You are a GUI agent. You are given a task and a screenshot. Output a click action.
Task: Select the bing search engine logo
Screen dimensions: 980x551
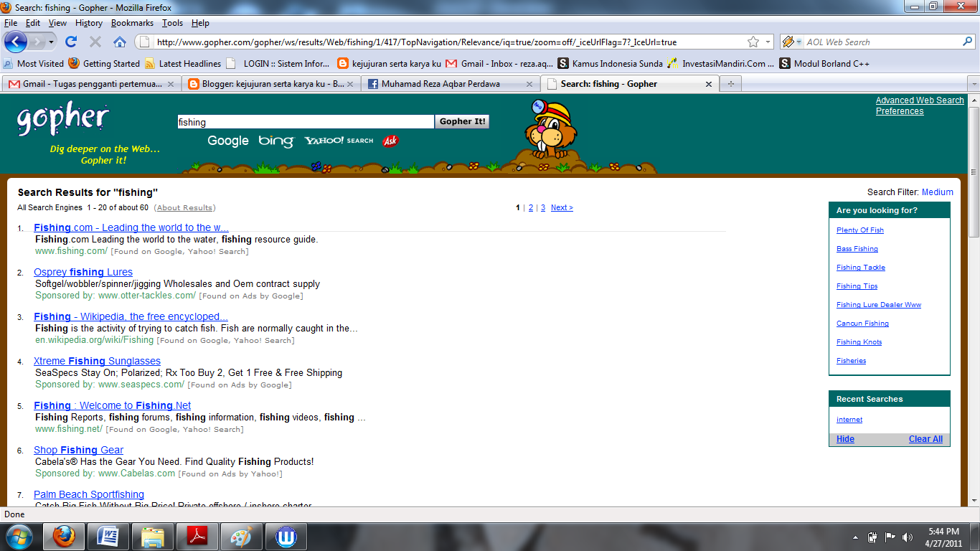[276, 141]
